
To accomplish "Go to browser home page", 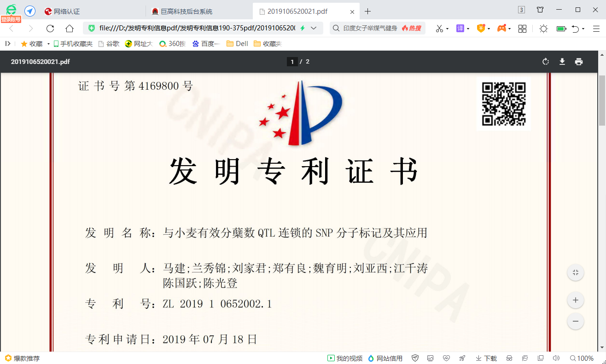I will (70, 29).
